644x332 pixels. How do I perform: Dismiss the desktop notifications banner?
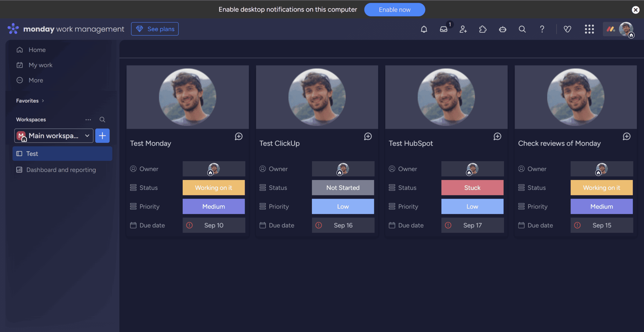pos(636,10)
